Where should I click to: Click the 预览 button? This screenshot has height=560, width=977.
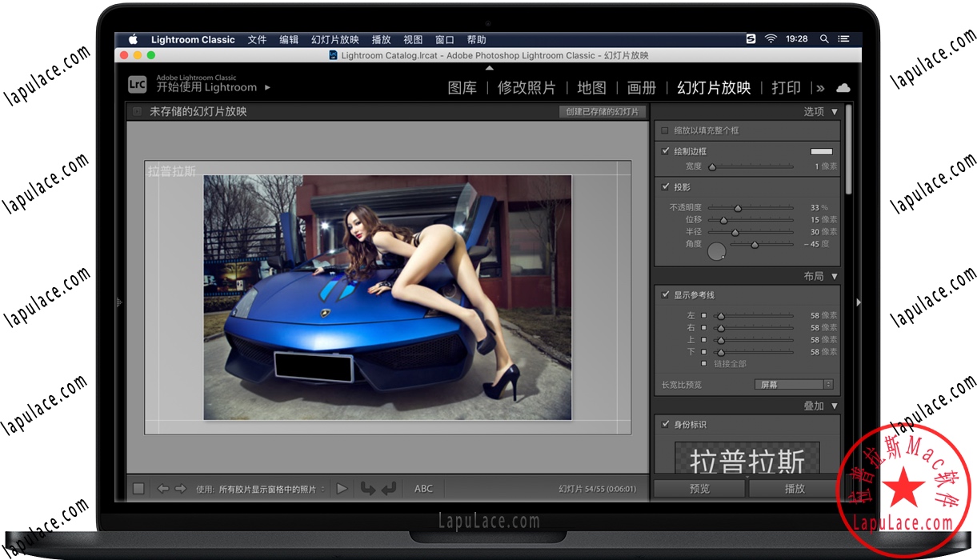(x=699, y=488)
